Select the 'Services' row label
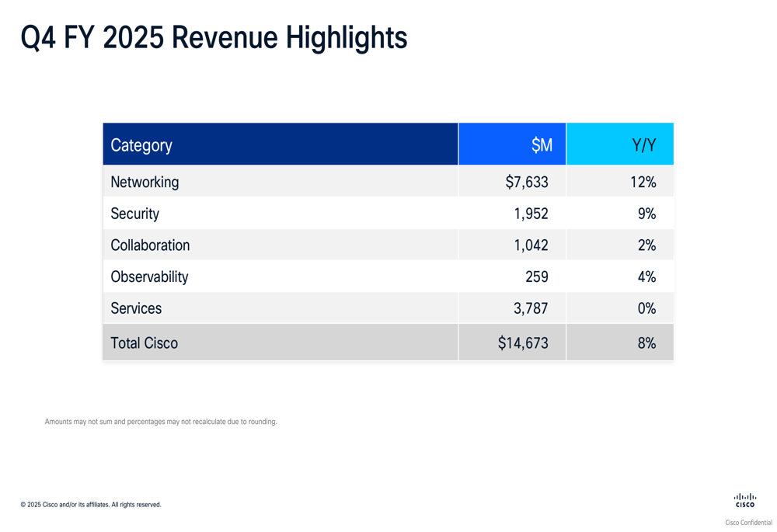The height and width of the screenshot is (532, 777). (x=136, y=308)
